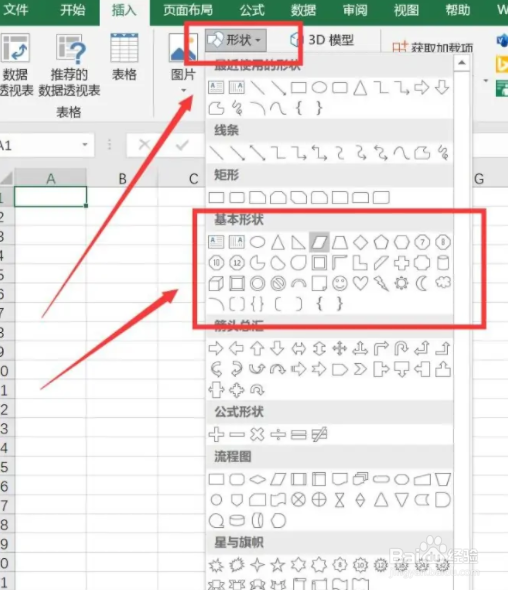This screenshot has height=590, width=508.
Task: Cancel formula bar entry (X)
Action: click(144, 144)
